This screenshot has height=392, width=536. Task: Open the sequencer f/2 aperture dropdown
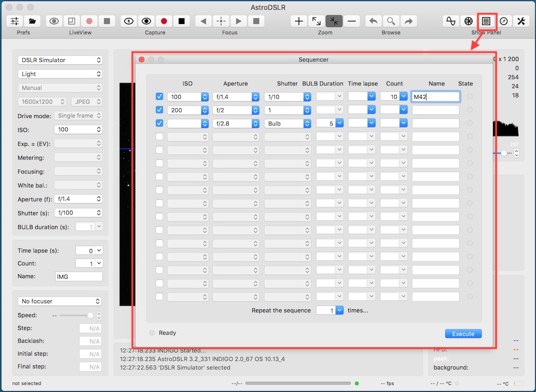coord(236,110)
